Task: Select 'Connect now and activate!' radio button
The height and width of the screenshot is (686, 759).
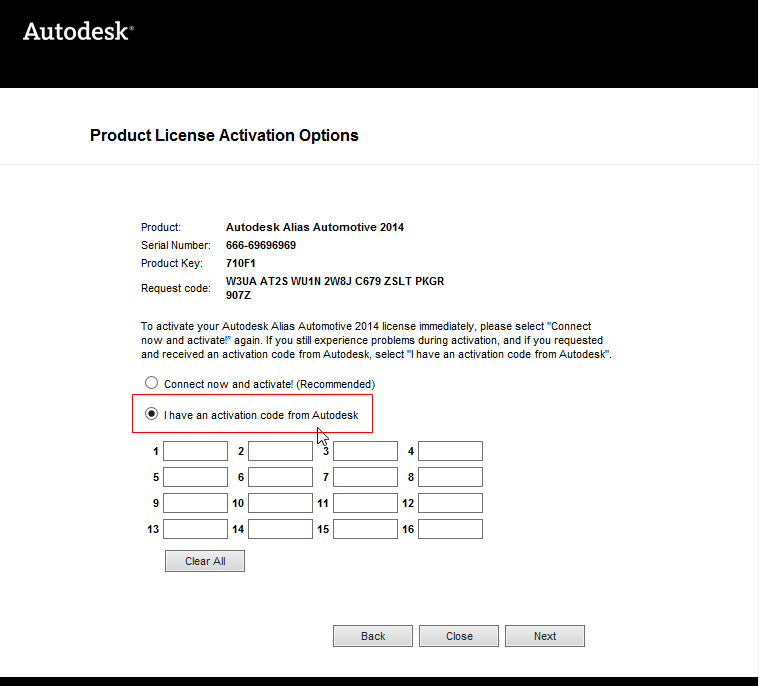Action: tap(152, 383)
